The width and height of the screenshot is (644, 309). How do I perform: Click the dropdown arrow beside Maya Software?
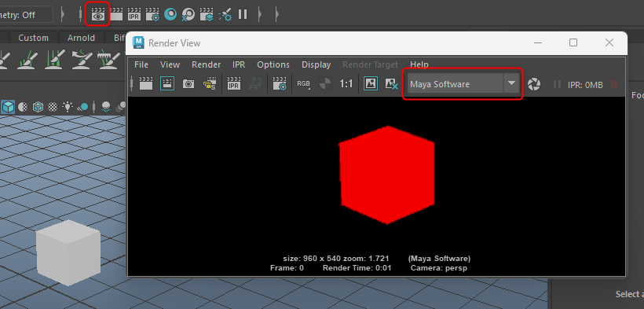coord(511,83)
